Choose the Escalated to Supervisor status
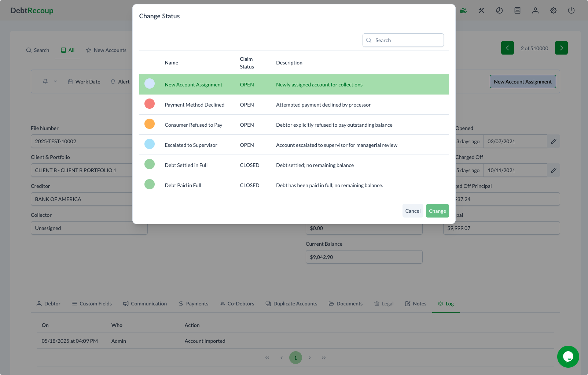The height and width of the screenshot is (375, 588). pyautogui.click(x=191, y=145)
